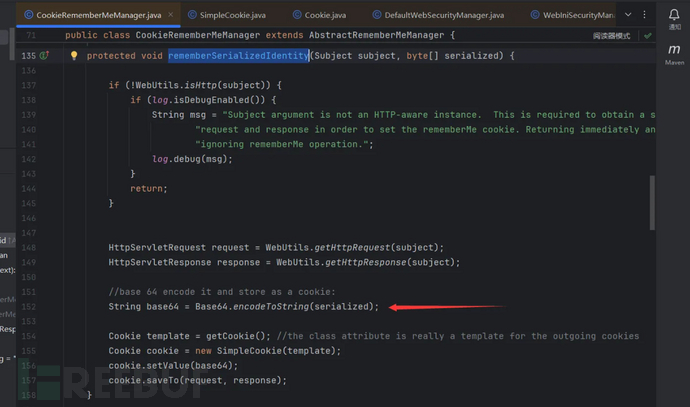
Task: Close the CookieRememberMeManager.java tab
Action: [x=172, y=16]
